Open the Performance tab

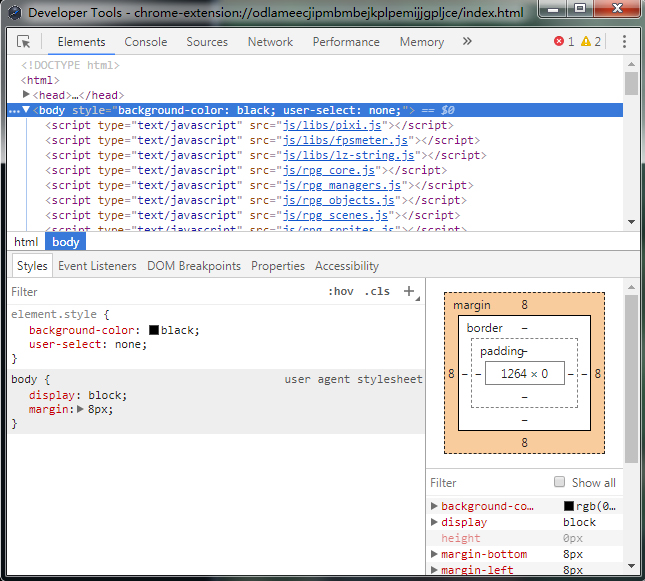point(346,42)
